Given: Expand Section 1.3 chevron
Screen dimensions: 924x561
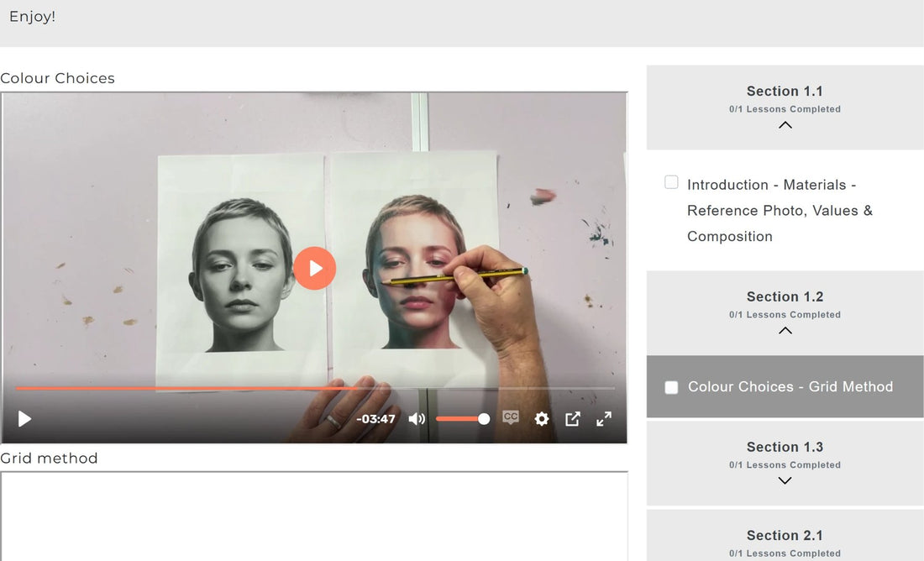Looking at the screenshot, I should tap(785, 480).
